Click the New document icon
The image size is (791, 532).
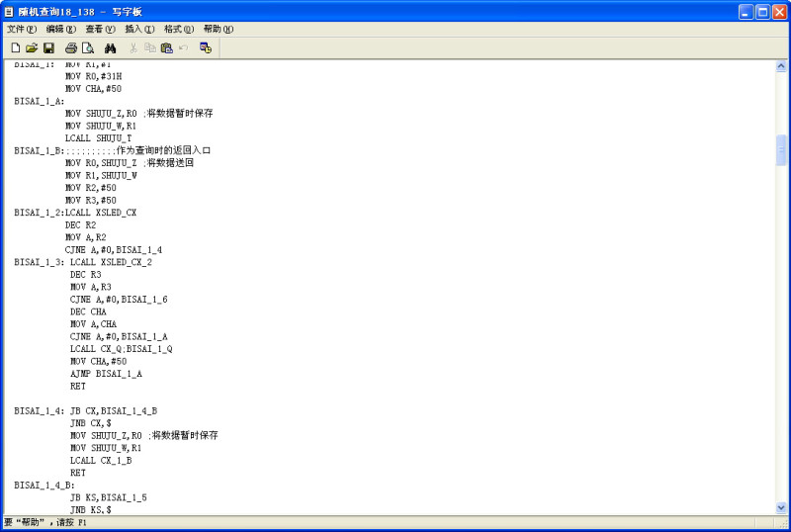click(15, 47)
